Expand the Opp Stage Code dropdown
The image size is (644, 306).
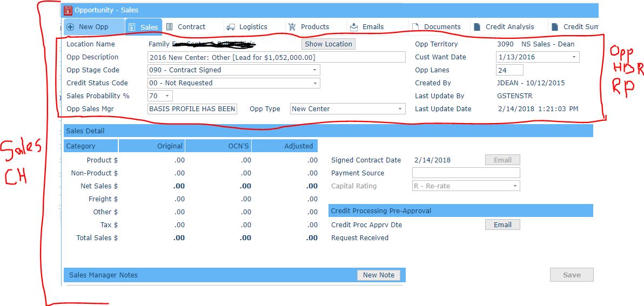314,70
